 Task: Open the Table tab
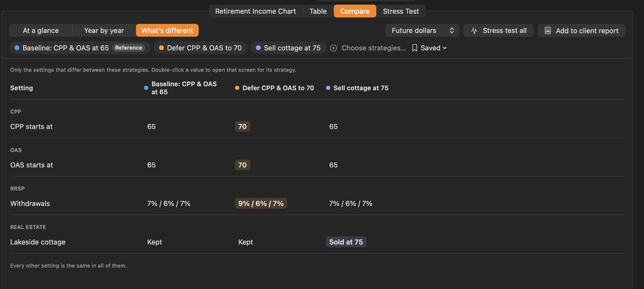click(318, 11)
